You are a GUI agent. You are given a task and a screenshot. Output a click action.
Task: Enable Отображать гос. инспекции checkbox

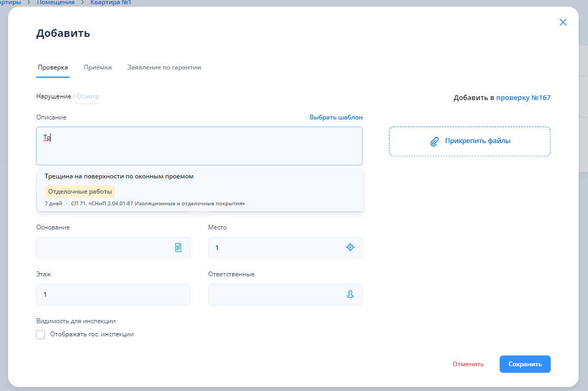[41, 335]
